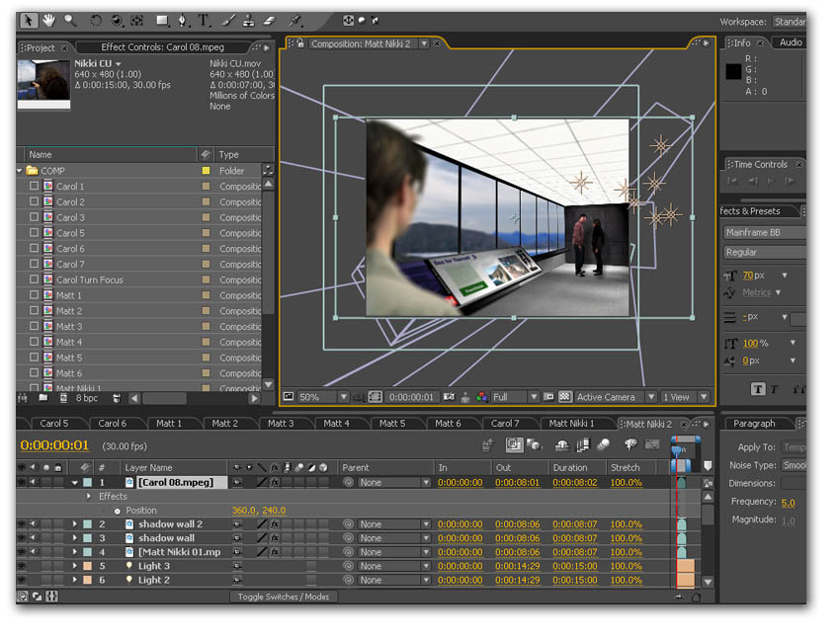
Task: Click the snapshot camera icon in viewer
Action: click(450, 397)
